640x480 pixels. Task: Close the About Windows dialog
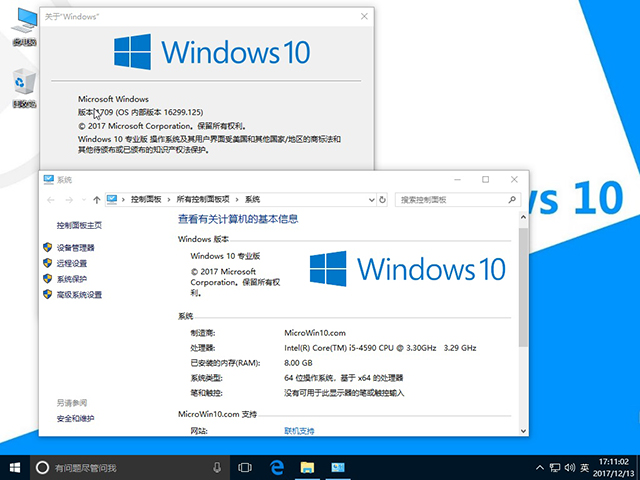[364, 16]
